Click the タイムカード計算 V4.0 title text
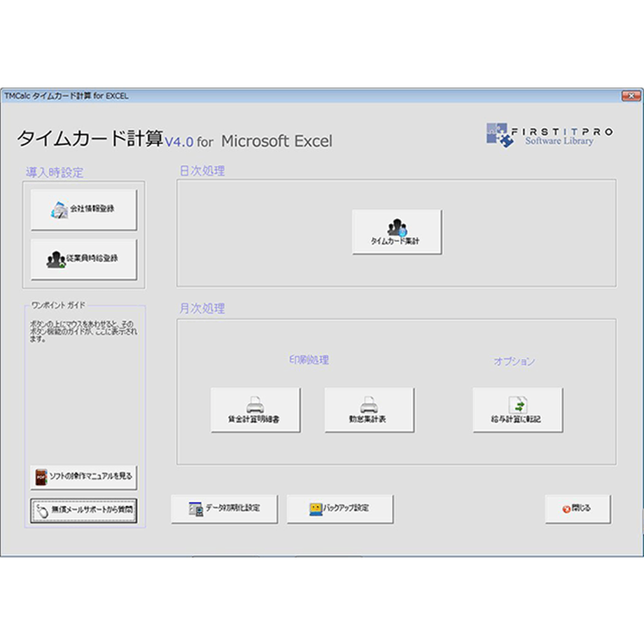644x644 pixels. (174, 139)
